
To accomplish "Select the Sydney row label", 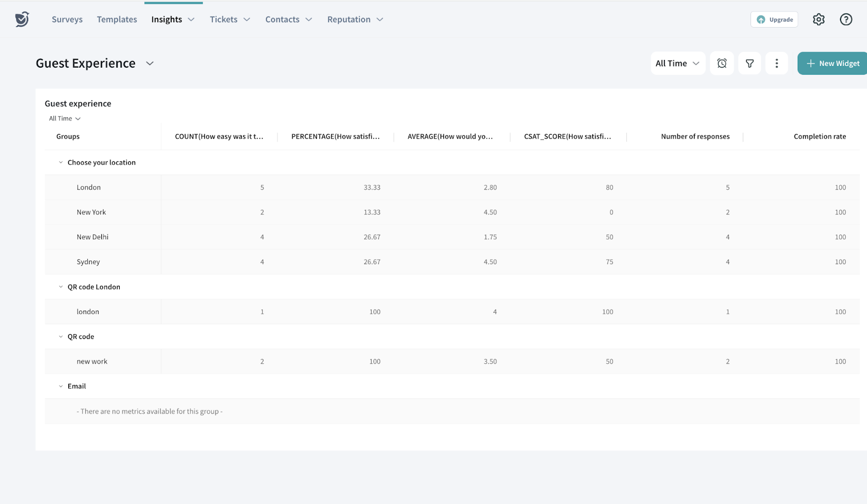I will pos(88,262).
